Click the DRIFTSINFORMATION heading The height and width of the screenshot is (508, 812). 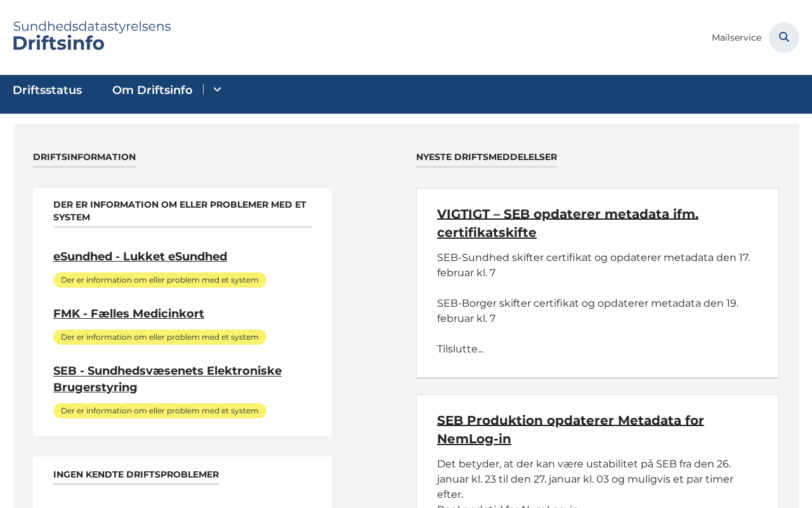point(84,157)
